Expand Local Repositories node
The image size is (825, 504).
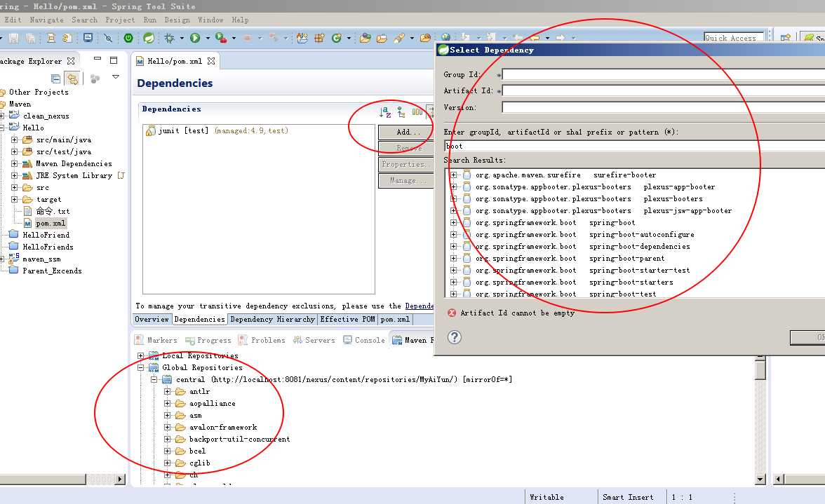(x=140, y=356)
